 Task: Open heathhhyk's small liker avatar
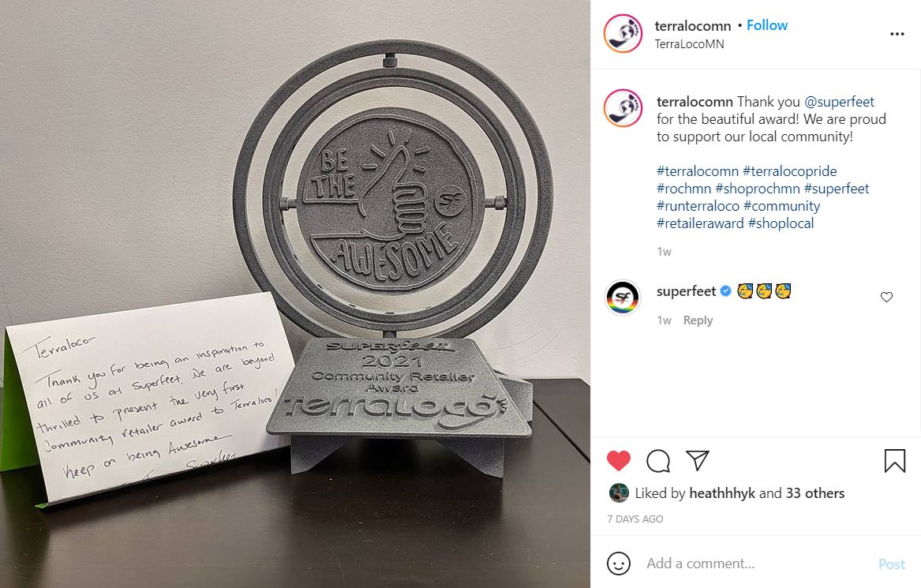pyautogui.click(x=619, y=492)
